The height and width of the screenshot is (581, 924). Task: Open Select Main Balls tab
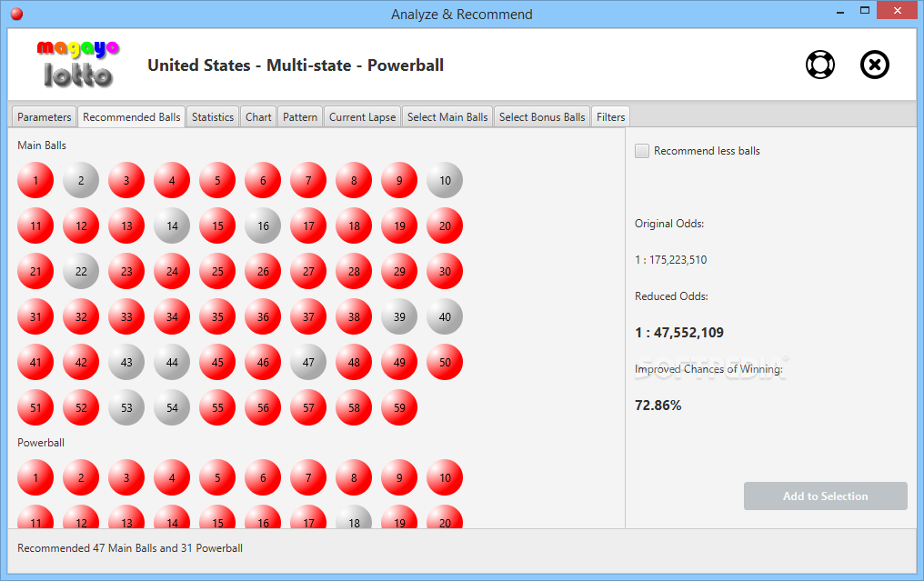pos(447,116)
